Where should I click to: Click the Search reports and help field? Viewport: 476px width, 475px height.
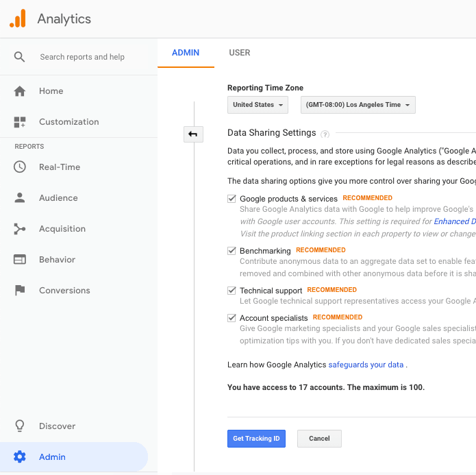click(82, 57)
